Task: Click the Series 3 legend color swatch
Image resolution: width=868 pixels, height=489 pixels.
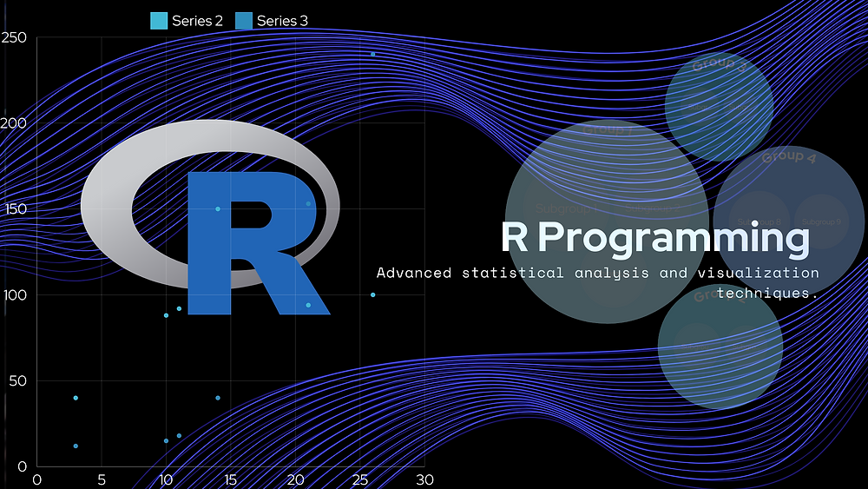Action: point(244,21)
